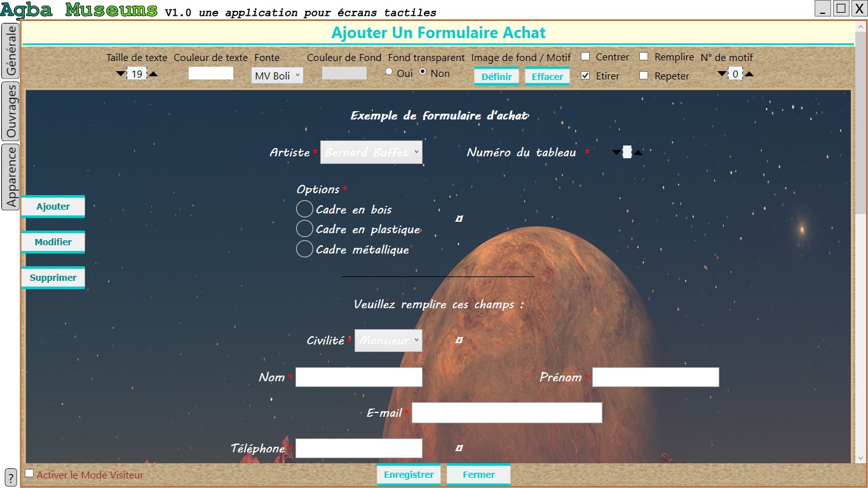Increase the Taille de texte value
The height and width of the screenshot is (488, 868).
153,74
